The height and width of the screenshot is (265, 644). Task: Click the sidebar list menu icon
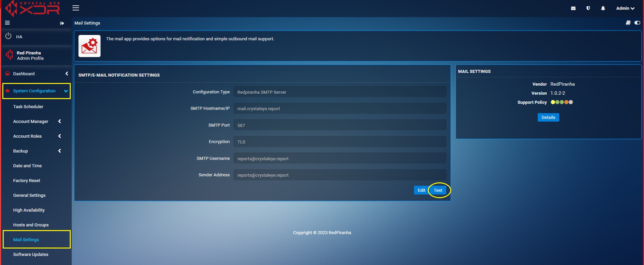[x=7, y=23]
